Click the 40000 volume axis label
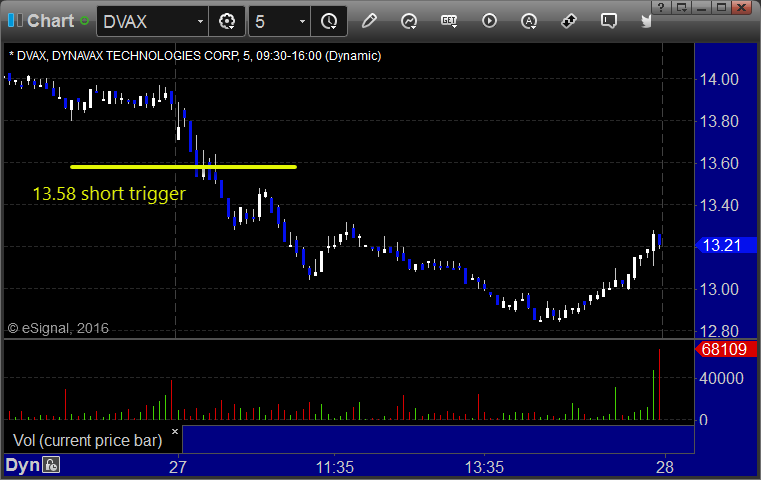 tap(721, 378)
